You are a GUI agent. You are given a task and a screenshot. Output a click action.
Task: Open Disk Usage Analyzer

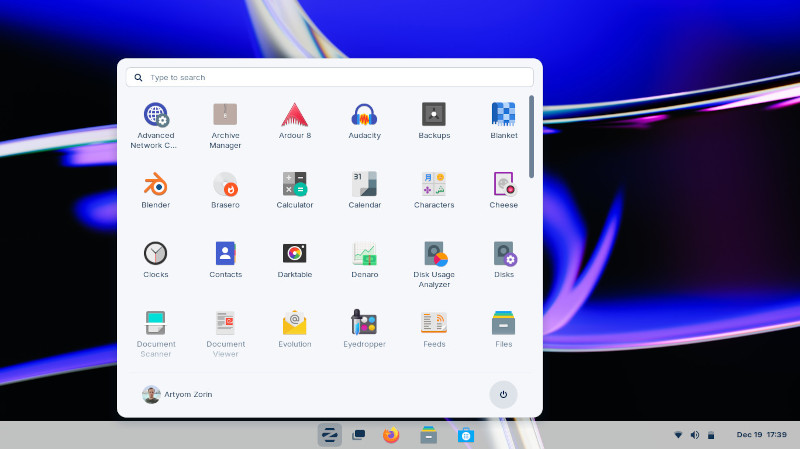(x=434, y=253)
